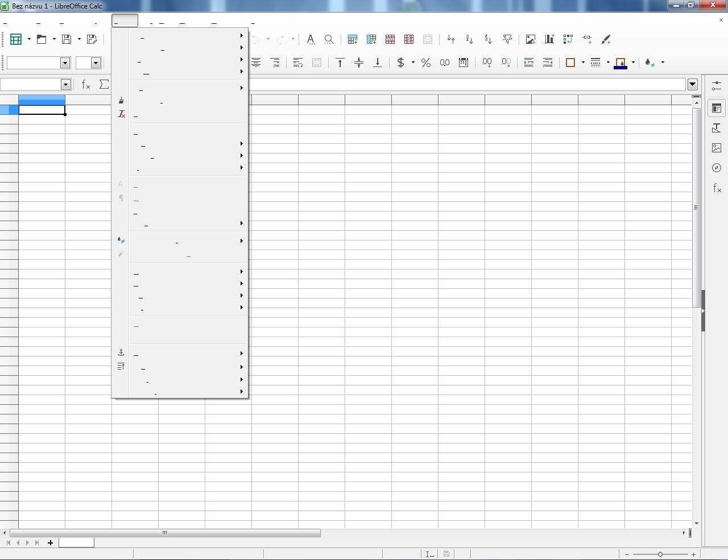The height and width of the screenshot is (560, 728).
Task: Click the Insert Hyperlink icon
Action: pos(587,39)
